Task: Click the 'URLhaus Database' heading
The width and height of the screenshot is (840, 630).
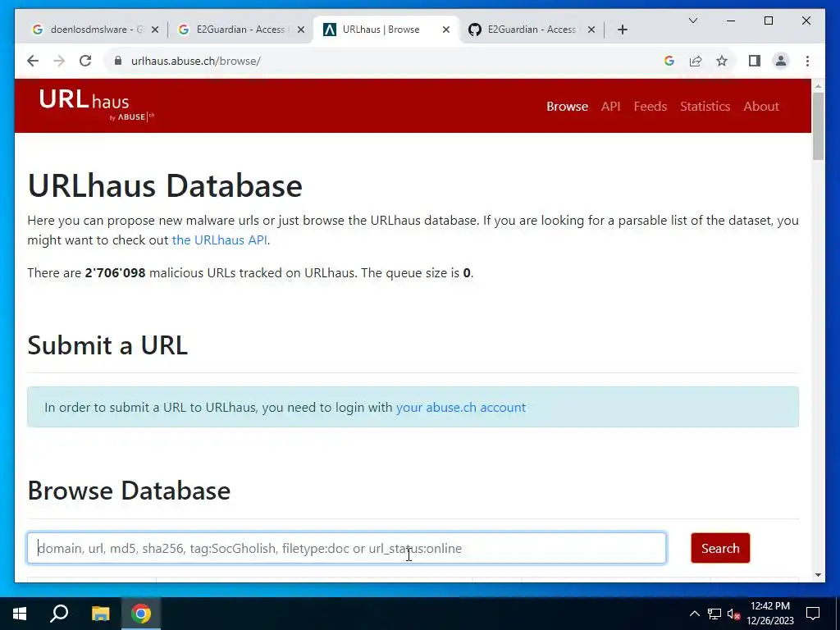Action: pos(165,185)
